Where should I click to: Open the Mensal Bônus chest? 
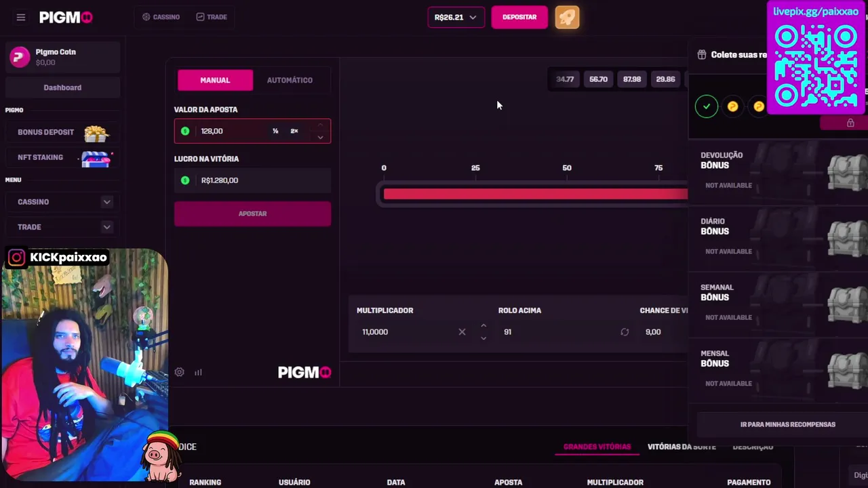pos(847,370)
